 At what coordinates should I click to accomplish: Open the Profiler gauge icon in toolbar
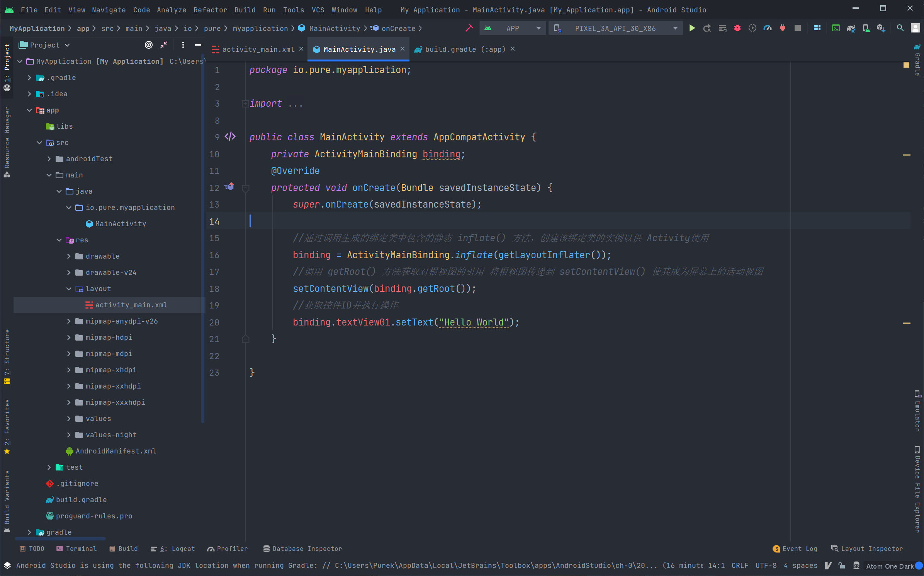[x=768, y=28]
